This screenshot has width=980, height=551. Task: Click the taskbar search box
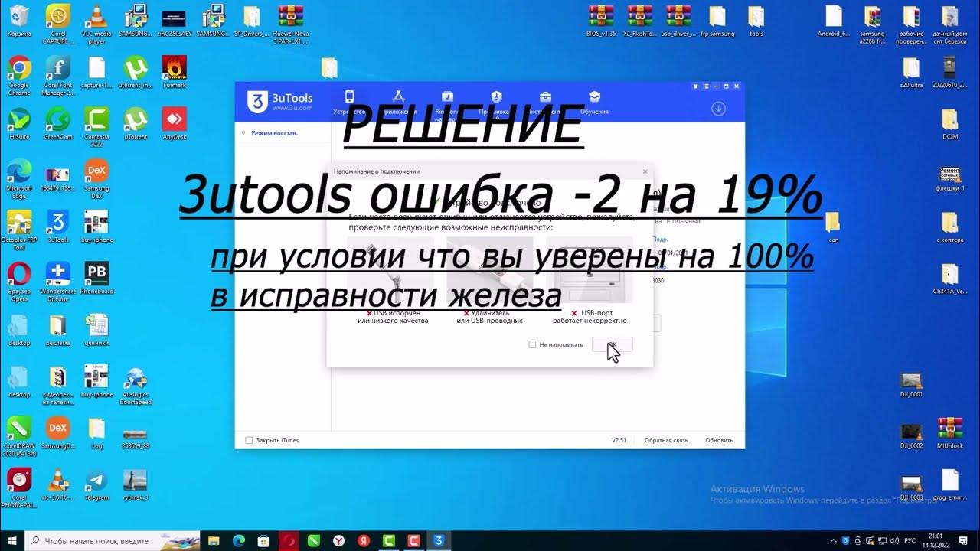pyautogui.click(x=113, y=540)
